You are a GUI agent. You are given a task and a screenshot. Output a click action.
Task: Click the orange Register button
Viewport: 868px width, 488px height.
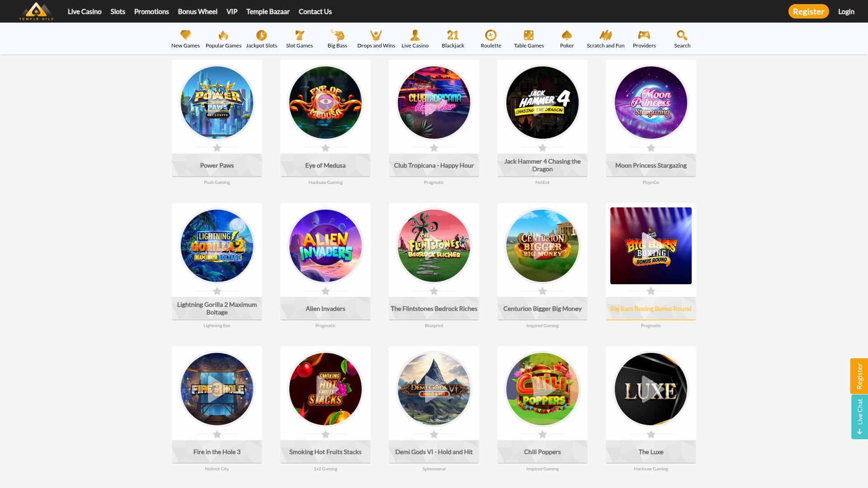pyautogui.click(x=809, y=11)
